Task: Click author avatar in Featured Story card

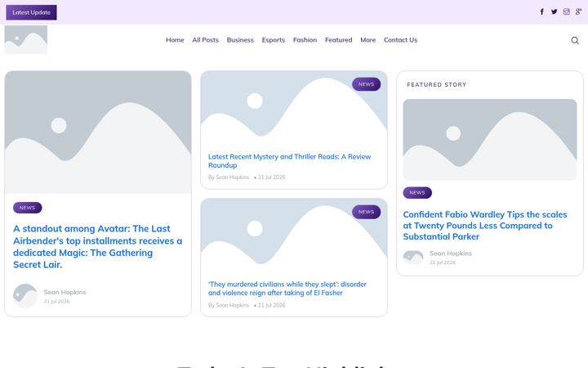Action: tap(413, 258)
